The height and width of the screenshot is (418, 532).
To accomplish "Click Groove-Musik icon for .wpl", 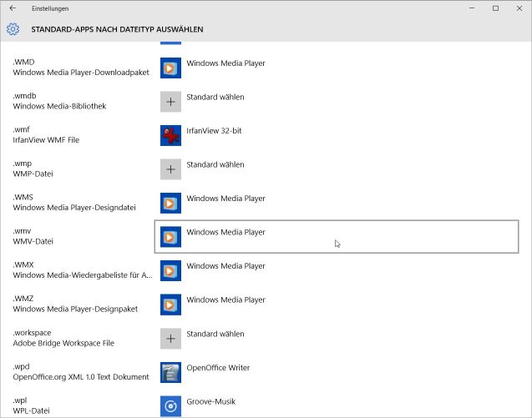I will (x=170, y=406).
